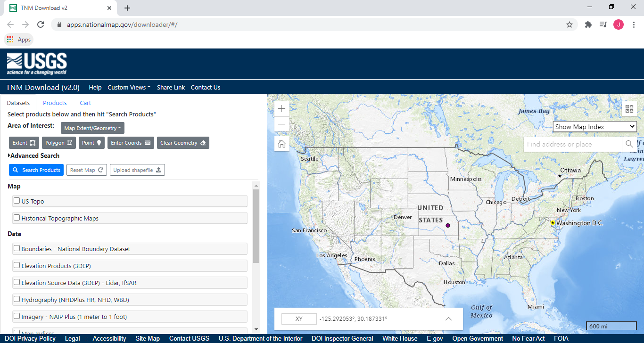Click TNM Download (v2.0) title

pos(43,87)
